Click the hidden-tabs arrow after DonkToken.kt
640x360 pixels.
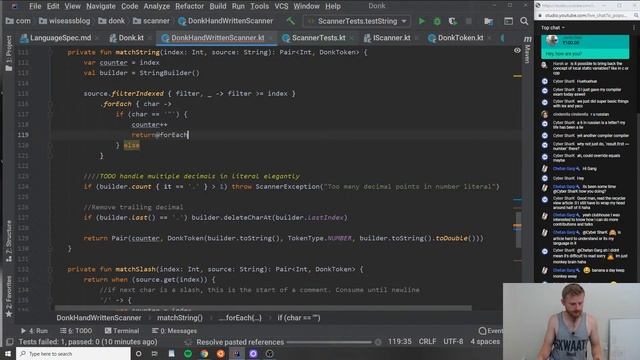pos(502,38)
